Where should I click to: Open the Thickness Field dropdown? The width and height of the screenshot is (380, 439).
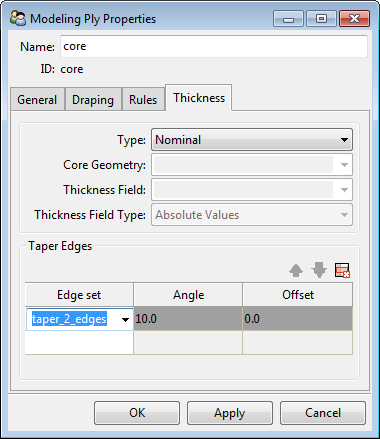tap(252, 190)
